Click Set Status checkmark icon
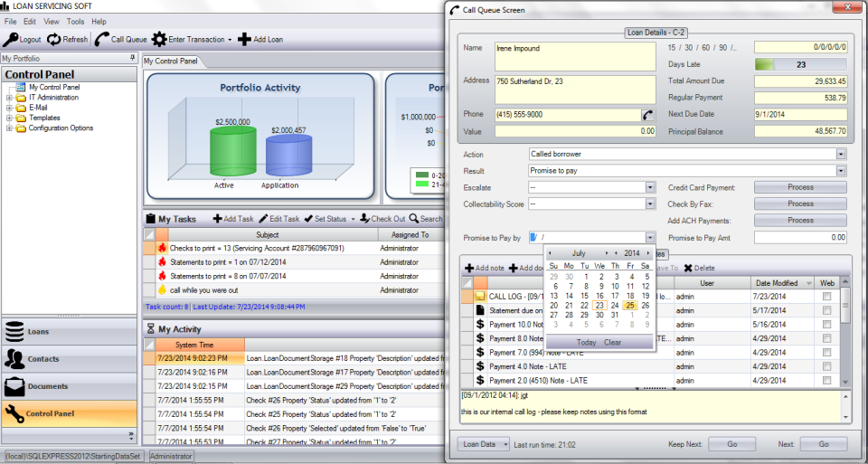The height and width of the screenshot is (464, 868). coord(308,219)
